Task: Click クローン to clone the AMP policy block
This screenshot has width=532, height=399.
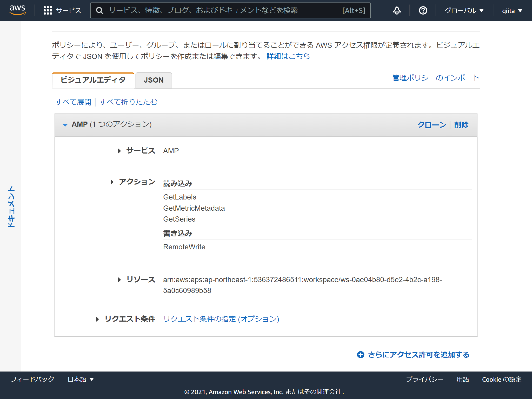Action: coord(431,125)
